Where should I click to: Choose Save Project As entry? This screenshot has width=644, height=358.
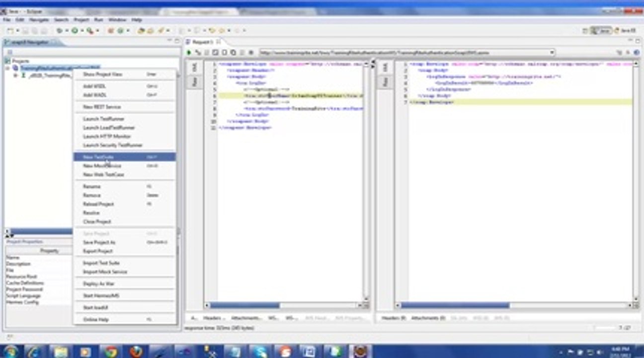pyautogui.click(x=124, y=242)
